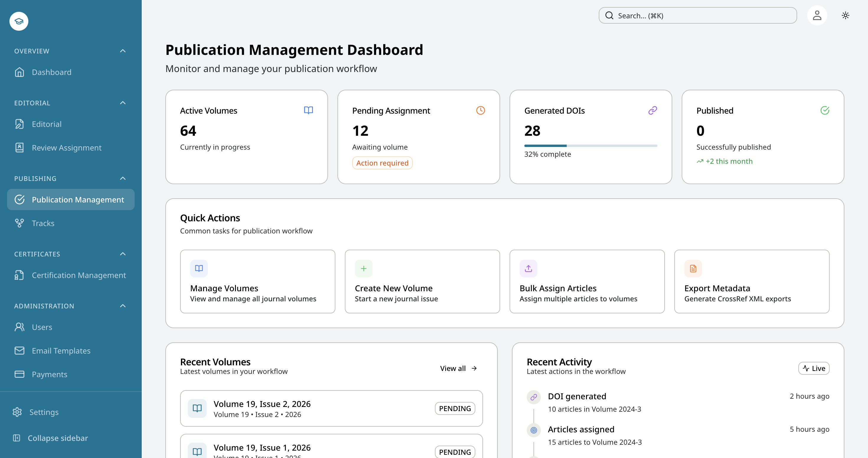Click the Action required badge
Screen dimensions: 868x458
(x=382, y=163)
